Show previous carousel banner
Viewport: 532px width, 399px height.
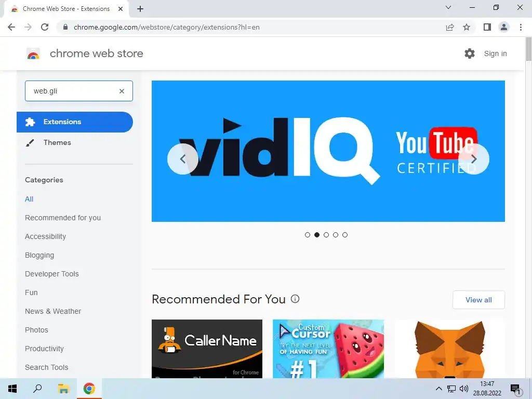182,159
